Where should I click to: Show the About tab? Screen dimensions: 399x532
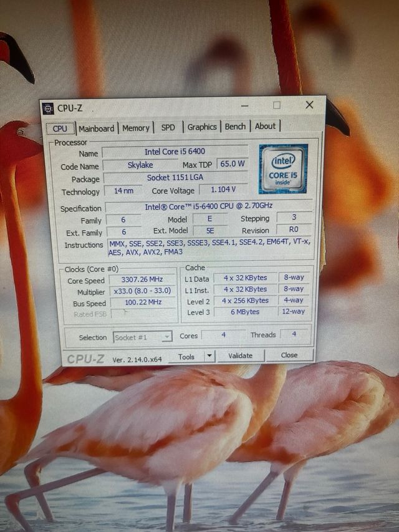pos(265,126)
